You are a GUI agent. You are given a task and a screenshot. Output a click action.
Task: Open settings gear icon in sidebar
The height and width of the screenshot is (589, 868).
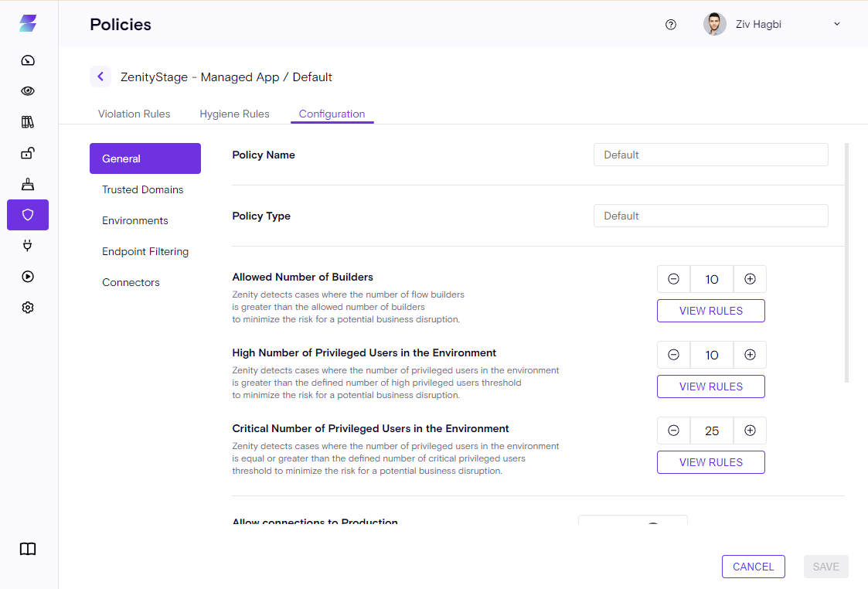click(x=28, y=308)
